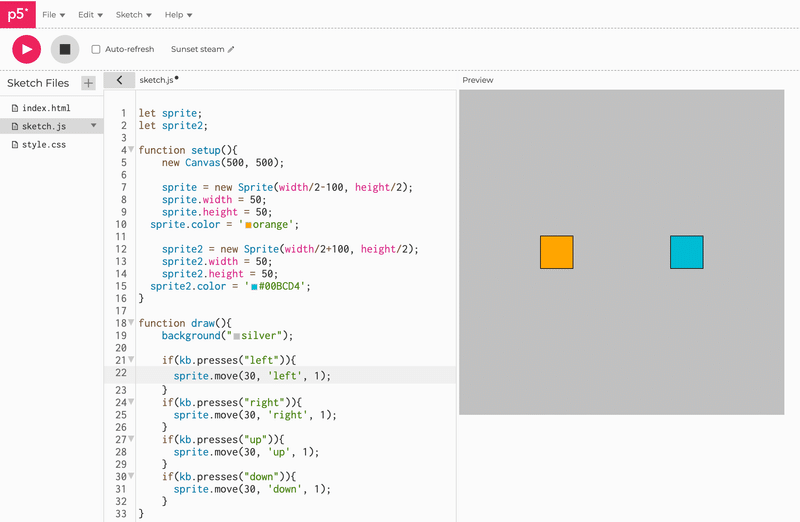Fold the left key if-block at line 21
This screenshot has width=800, height=522.
pos(131,360)
